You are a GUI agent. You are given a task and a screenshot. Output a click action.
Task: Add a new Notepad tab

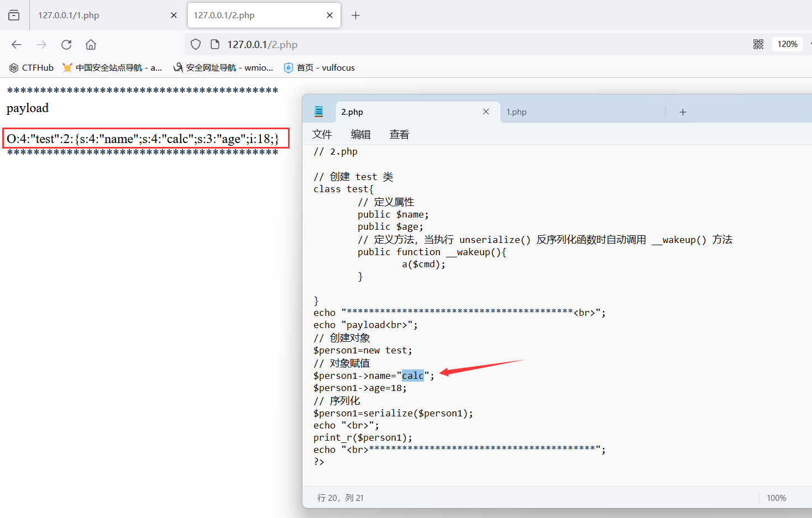tap(683, 112)
